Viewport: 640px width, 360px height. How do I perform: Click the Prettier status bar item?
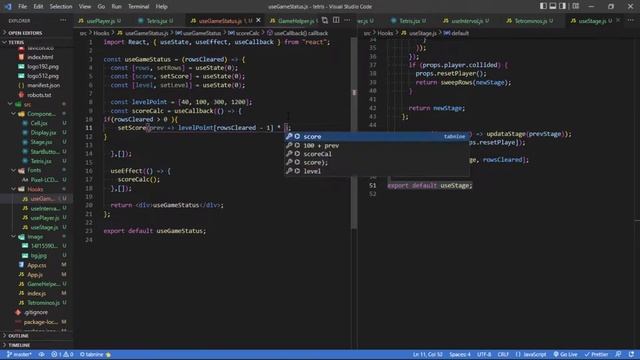596,354
